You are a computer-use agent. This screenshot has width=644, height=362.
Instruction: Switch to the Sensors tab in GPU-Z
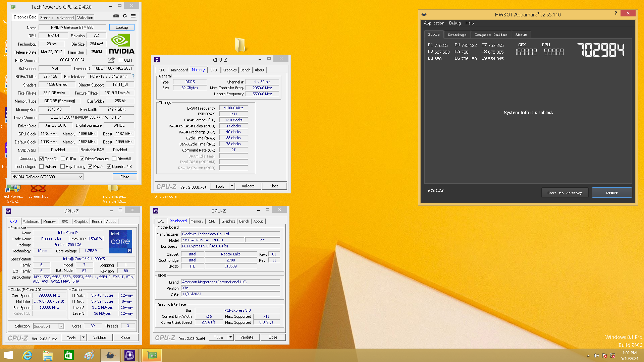tap(47, 18)
